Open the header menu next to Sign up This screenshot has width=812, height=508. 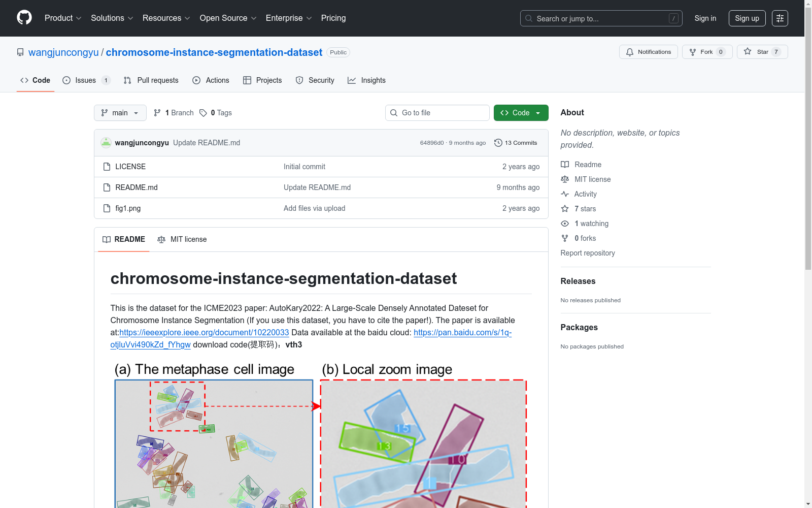click(780, 18)
